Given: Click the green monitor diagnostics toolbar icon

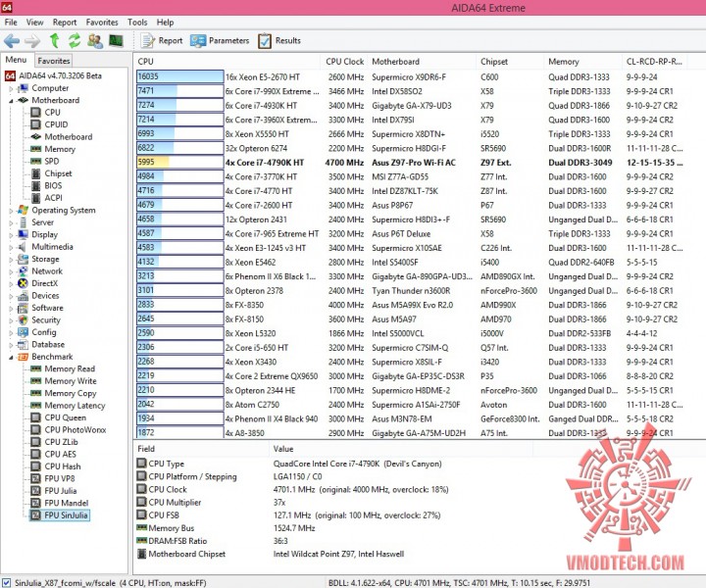Looking at the screenshot, I should 116,41.
